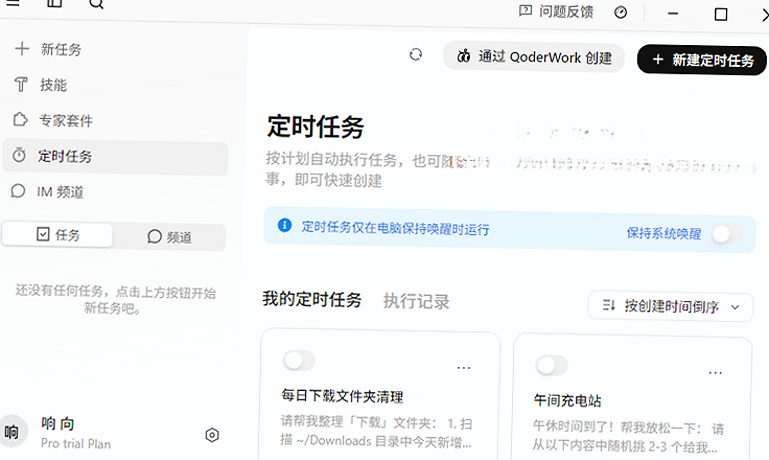Open settings hexagon icon near profile
Image resolution: width=769 pixels, height=460 pixels.
[212, 435]
